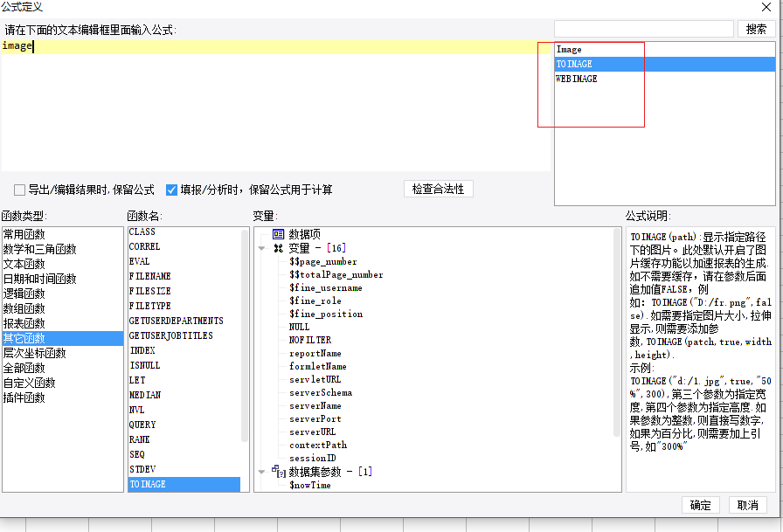
Task: Click the 搜索 button
Action: click(x=756, y=29)
